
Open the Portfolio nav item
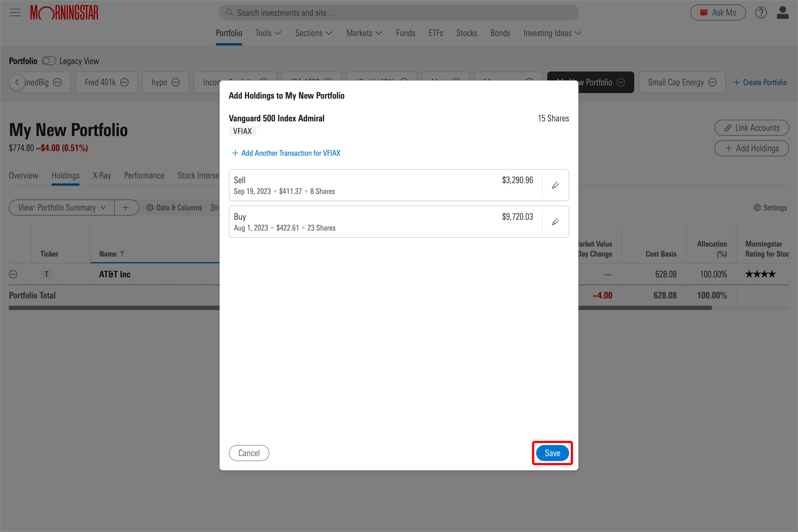pos(229,33)
